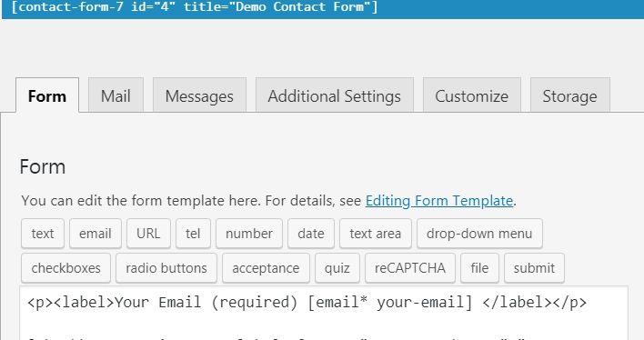644x340 pixels.
Task: Insert a text field tag
Action: click(43, 234)
